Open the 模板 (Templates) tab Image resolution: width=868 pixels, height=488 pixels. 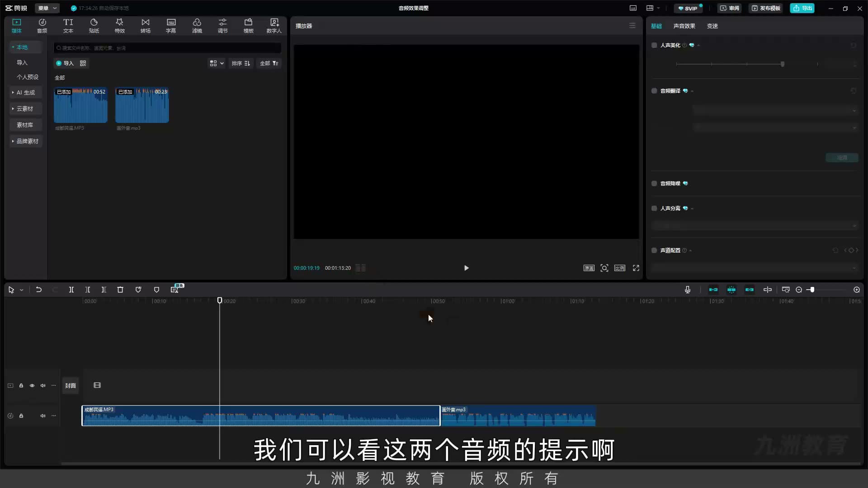coord(248,26)
